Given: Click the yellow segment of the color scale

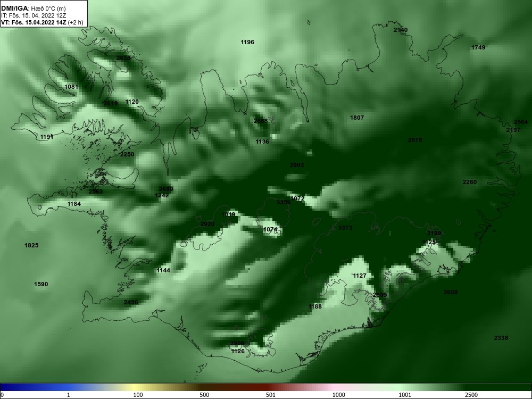Looking at the screenshot, I should click(x=136, y=387).
